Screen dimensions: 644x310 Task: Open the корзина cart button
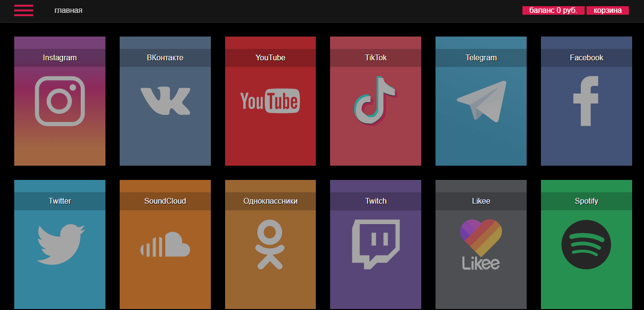pos(607,10)
